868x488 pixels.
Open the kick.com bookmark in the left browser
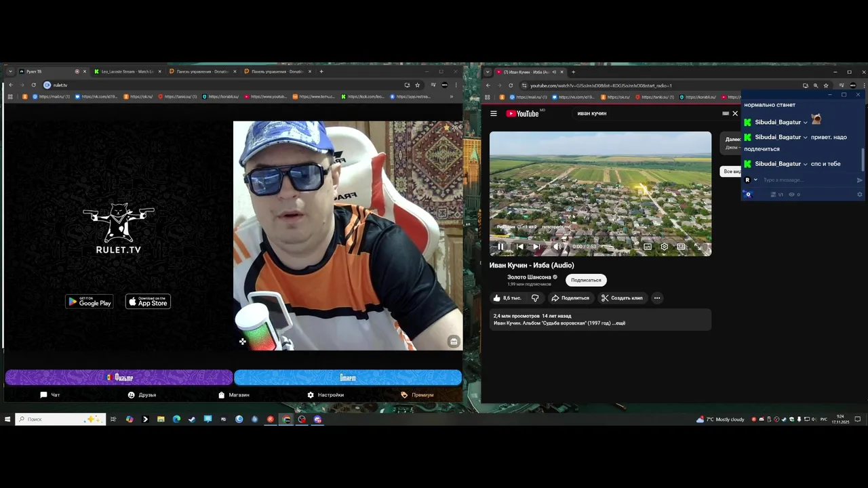363,97
